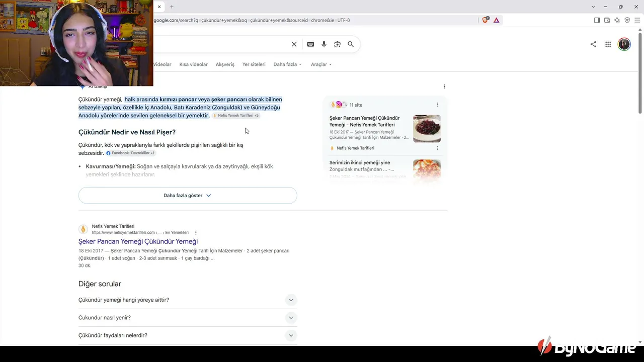Open the 'Daha fazla' search filter dropdown

[x=287, y=64]
